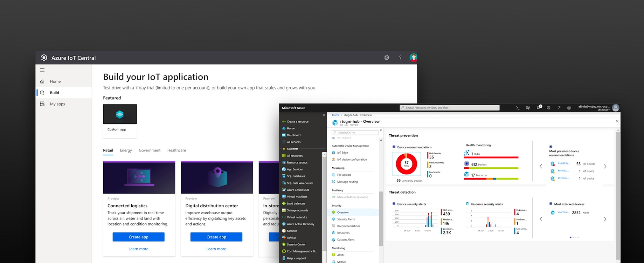
Task: Open settings gear in Azure portal header
Action: click(548, 108)
